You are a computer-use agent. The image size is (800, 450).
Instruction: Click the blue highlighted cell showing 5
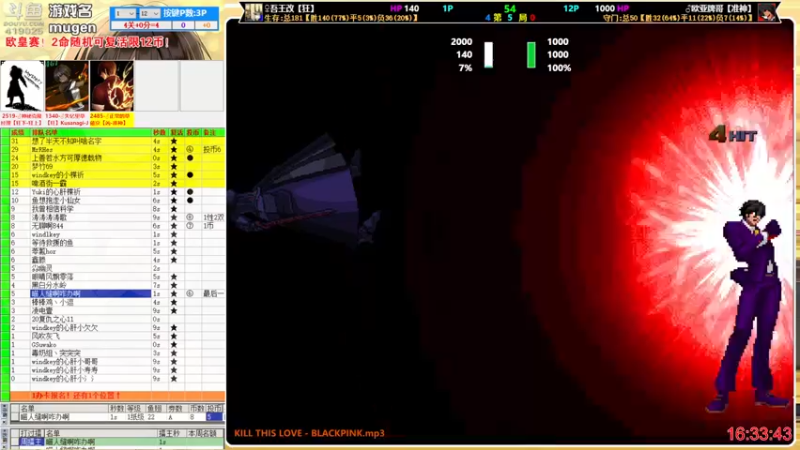point(214,417)
